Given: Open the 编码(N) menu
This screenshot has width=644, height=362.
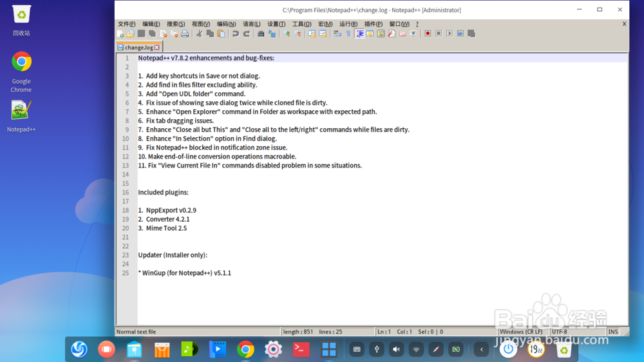Looking at the screenshot, I should 226,24.
